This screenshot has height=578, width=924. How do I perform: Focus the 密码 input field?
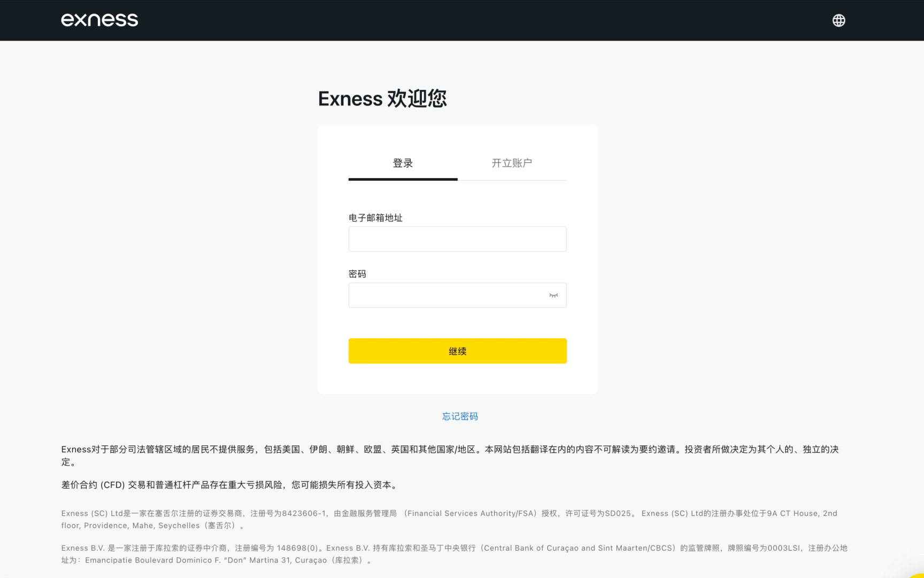[457, 295]
